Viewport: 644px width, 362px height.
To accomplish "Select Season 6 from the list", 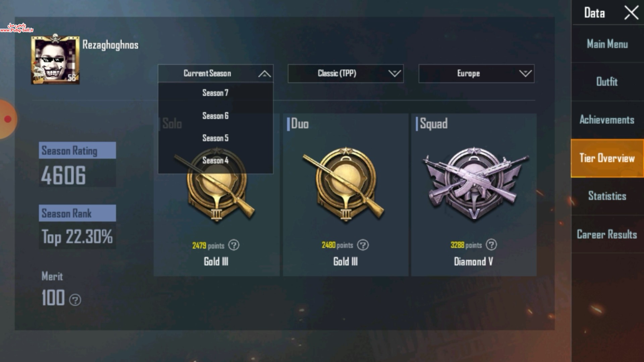I will (215, 116).
